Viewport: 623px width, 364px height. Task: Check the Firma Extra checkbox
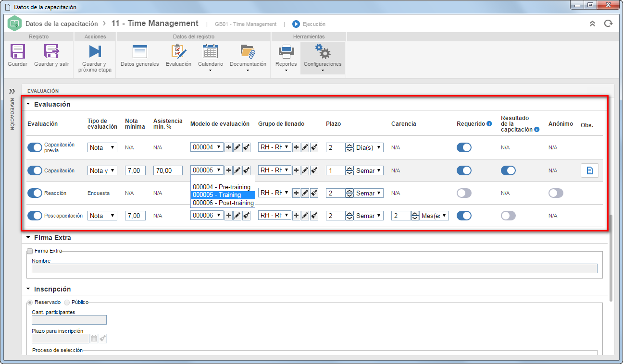tap(30, 251)
